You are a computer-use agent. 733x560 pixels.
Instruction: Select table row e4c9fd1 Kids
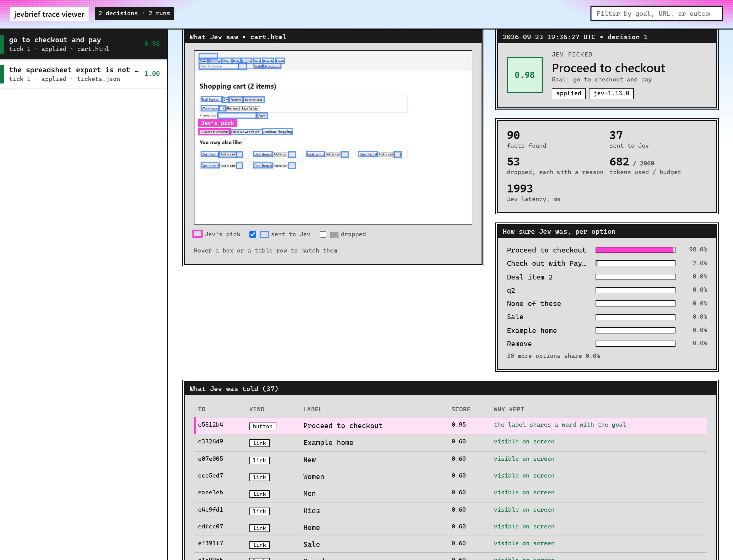tap(451, 511)
